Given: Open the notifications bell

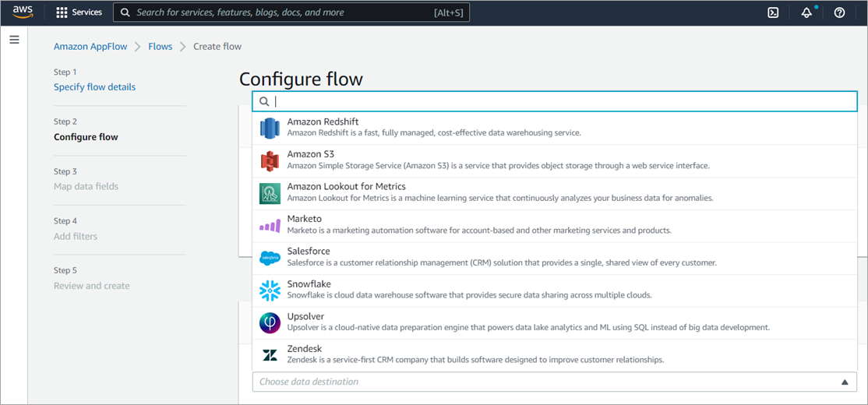Looking at the screenshot, I should click(x=806, y=12).
